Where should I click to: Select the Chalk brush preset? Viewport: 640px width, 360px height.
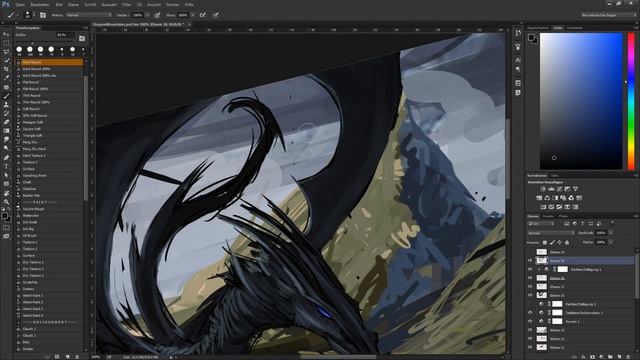coord(49,182)
